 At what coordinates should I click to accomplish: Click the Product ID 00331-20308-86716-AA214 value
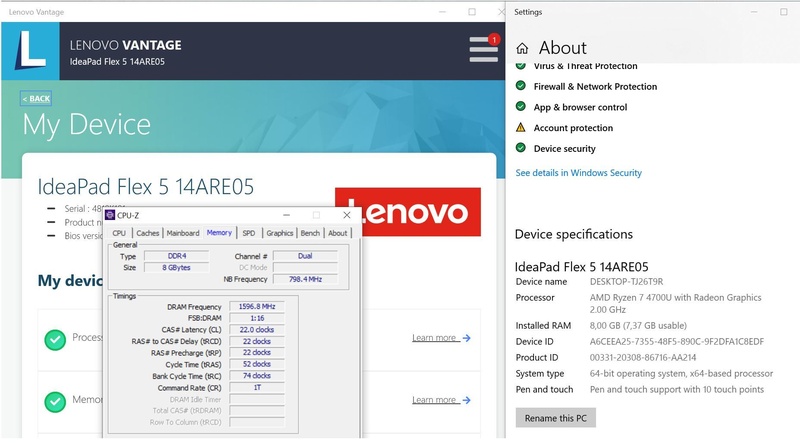click(643, 357)
